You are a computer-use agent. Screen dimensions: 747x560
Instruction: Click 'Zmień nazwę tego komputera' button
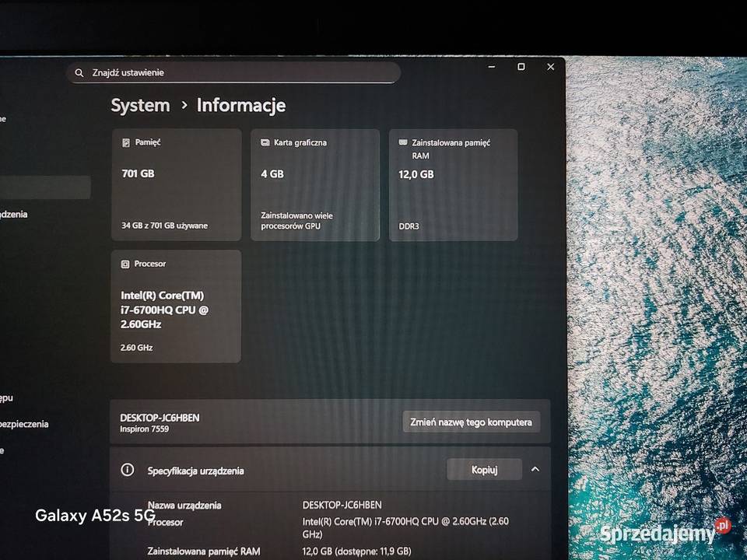[x=472, y=422]
